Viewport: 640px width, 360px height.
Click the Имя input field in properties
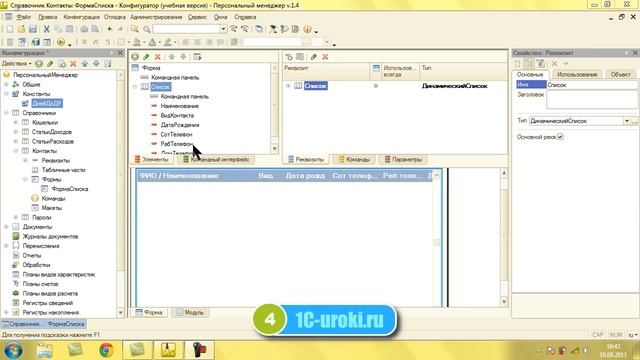592,85
